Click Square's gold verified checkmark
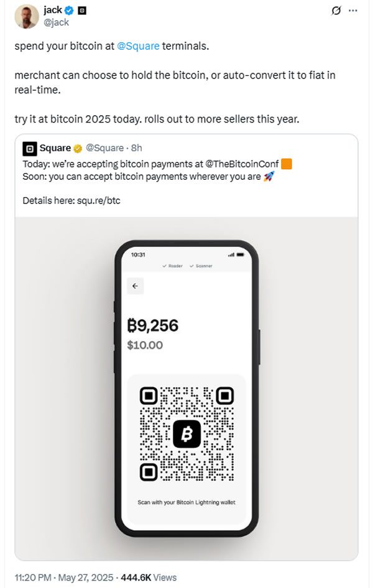 coord(76,148)
